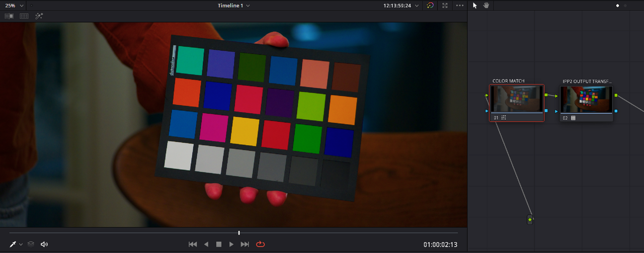Click the yellow patch on color chart
The width and height of the screenshot is (644, 253).
tap(245, 131)
